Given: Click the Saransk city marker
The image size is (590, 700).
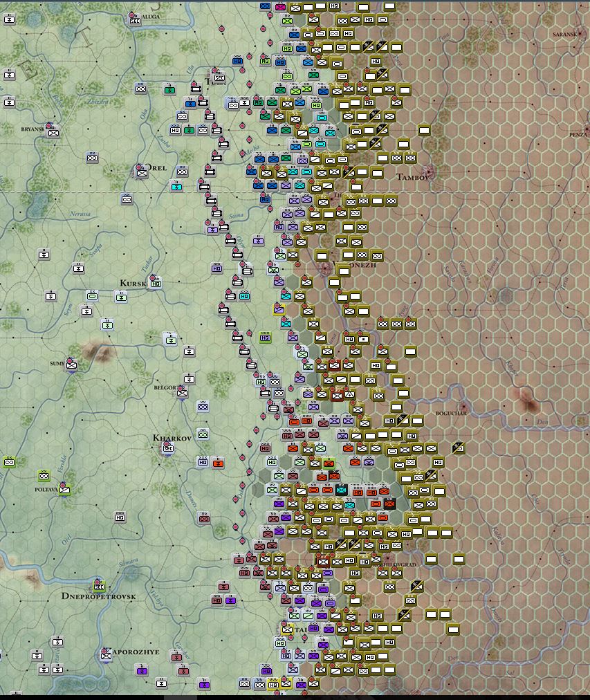Looking at the screenshot, I should pos(580,33).
